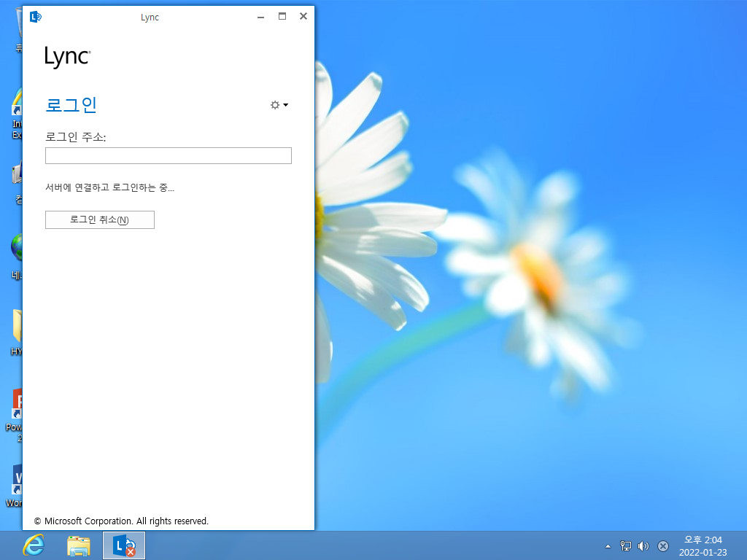Select the Internet Explorer desktop shortcut
Image resolution: width=747 pixels, height=560 pixels.
pyautogui.click(x=16, y=113)
